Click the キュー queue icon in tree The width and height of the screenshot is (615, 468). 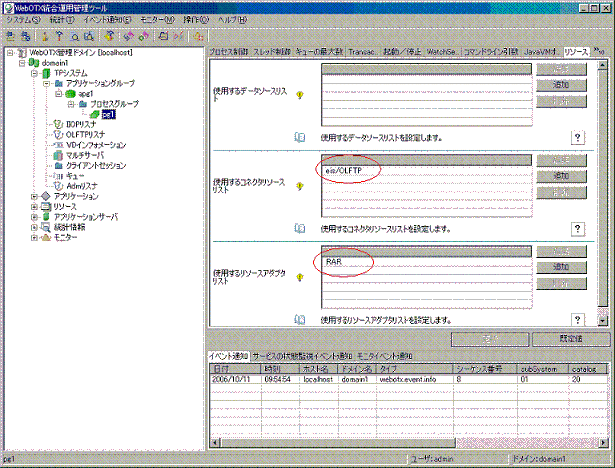point(57,175)
